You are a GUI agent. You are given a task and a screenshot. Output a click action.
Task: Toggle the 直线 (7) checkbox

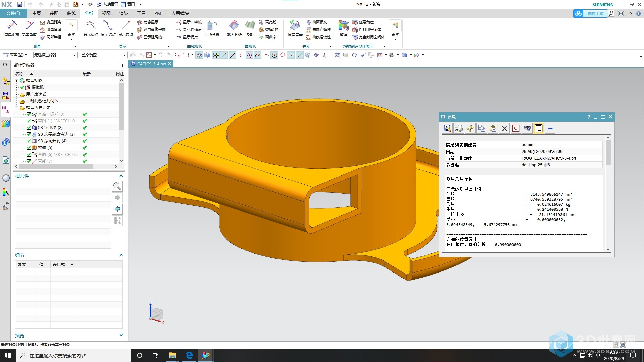coord(29,161)
